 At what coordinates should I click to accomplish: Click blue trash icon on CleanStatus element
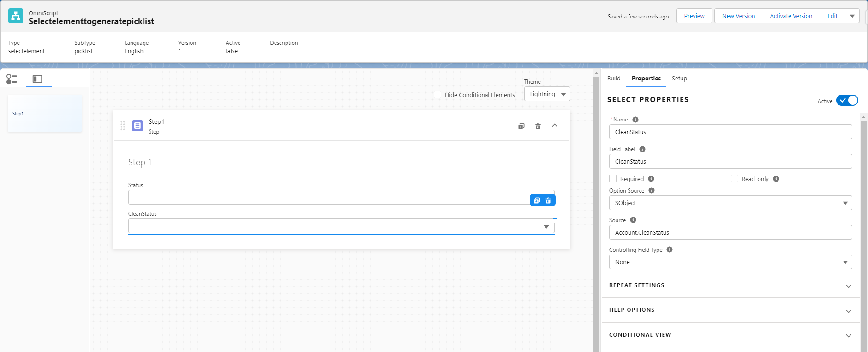(548, 200)
